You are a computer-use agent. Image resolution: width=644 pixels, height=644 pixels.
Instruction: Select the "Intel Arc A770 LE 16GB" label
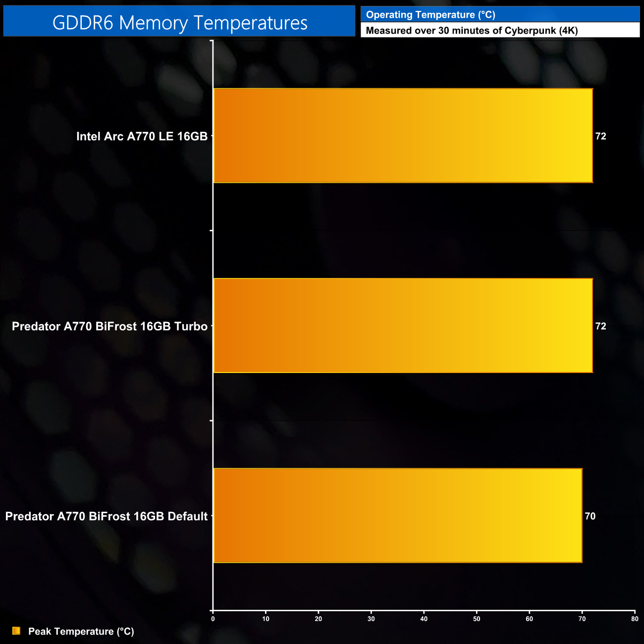click(142, 136)
